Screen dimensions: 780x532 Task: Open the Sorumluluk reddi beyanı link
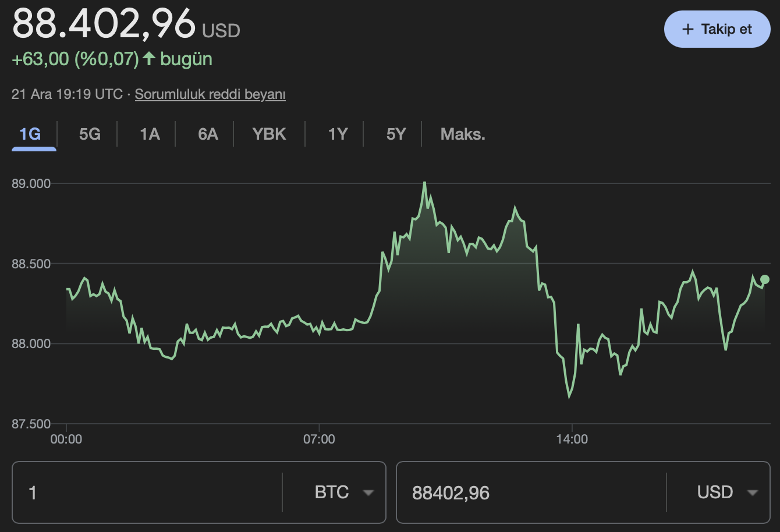pyautogui.click(x=210, y=93)
